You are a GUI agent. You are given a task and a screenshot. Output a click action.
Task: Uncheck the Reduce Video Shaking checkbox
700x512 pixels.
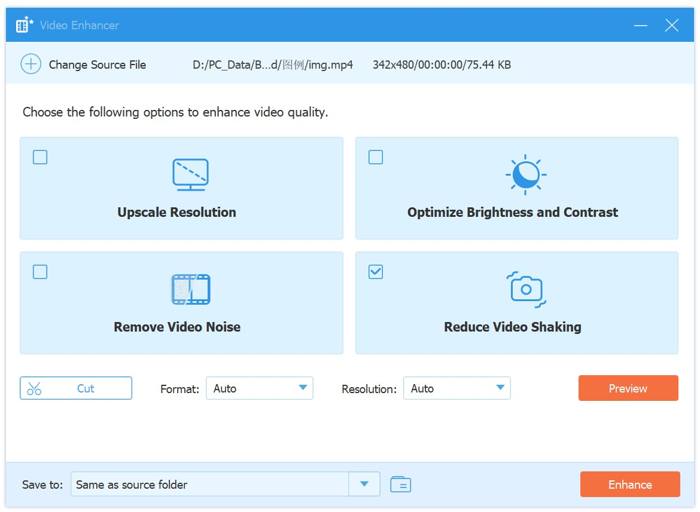(x=375, y=272)
